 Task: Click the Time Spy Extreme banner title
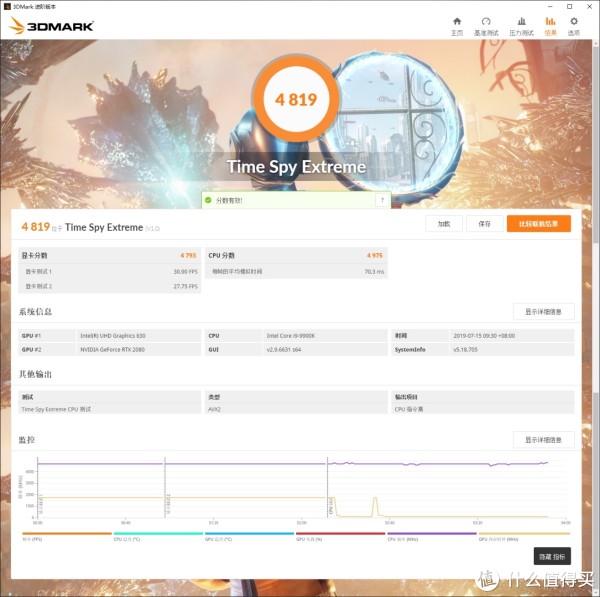(x=297, y=167)
